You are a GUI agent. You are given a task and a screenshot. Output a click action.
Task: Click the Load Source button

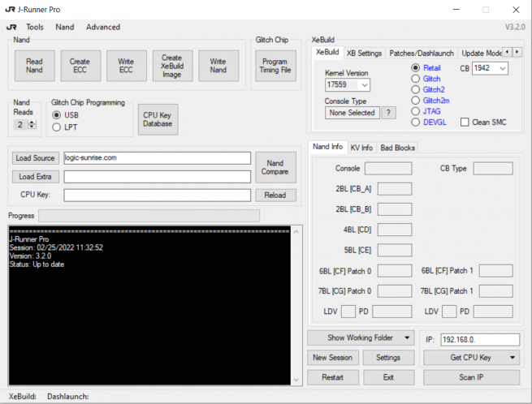(x=36, y=158)
